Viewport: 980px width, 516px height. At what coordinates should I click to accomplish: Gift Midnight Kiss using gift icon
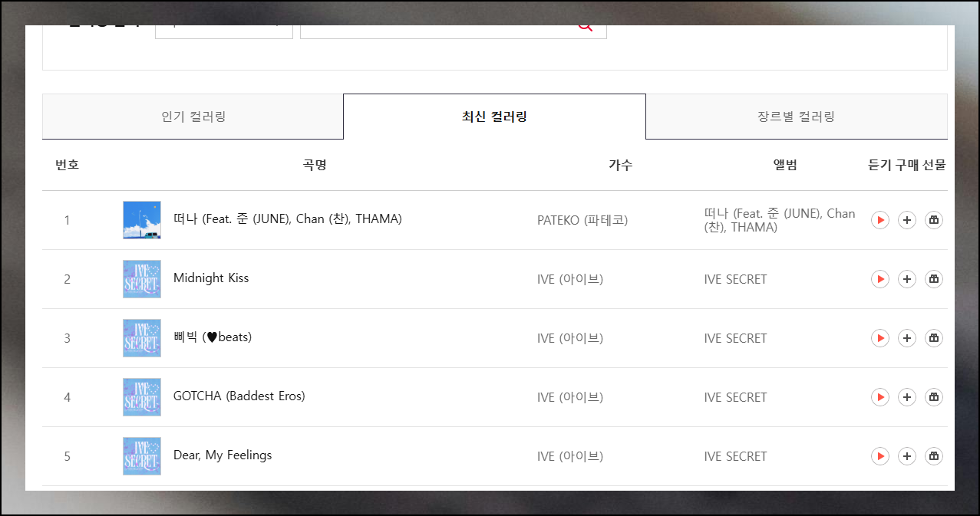tap(934, 279)
